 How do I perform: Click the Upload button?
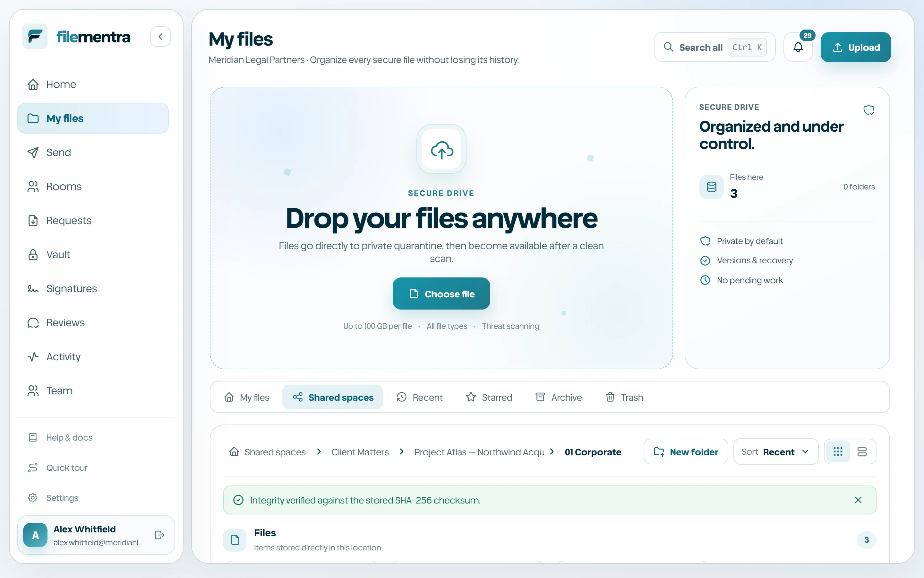click(x=856, y=47)
